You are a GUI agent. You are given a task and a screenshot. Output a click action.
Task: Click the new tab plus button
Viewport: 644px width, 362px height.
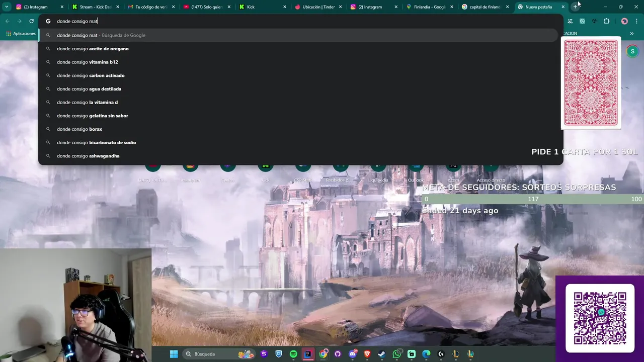(575, 7)
